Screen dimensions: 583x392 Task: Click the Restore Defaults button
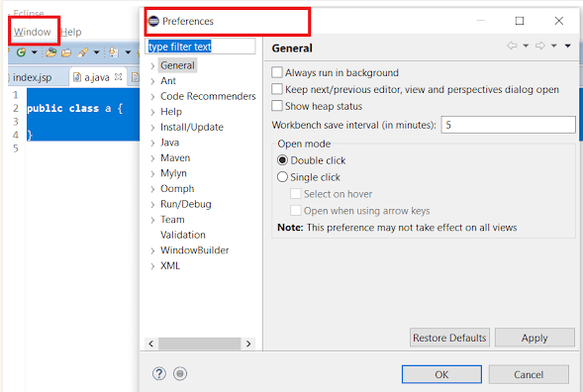point(449,338)
